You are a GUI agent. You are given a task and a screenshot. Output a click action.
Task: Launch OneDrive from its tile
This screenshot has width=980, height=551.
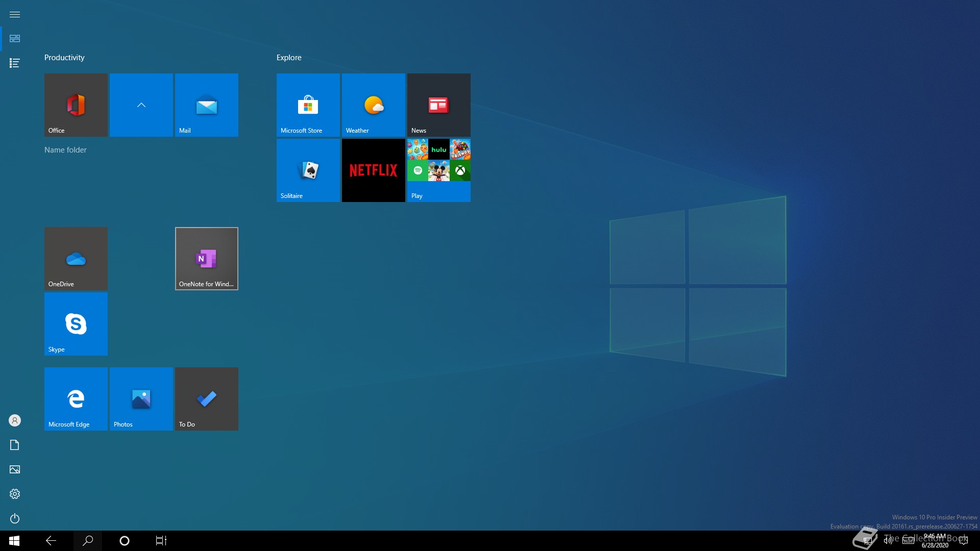[76, 259]
